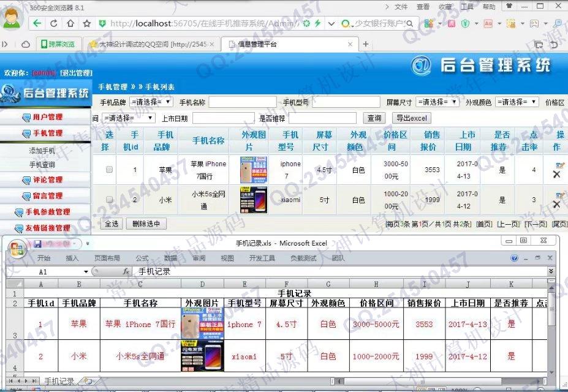Go to browser home page icon
Screen dimensions: 568x392
(x=70, y=23)
